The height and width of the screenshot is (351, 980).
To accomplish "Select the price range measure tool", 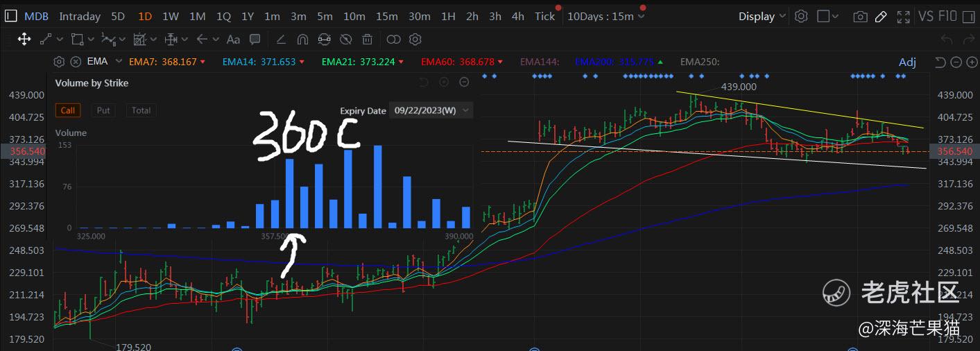I will point(171,40).
